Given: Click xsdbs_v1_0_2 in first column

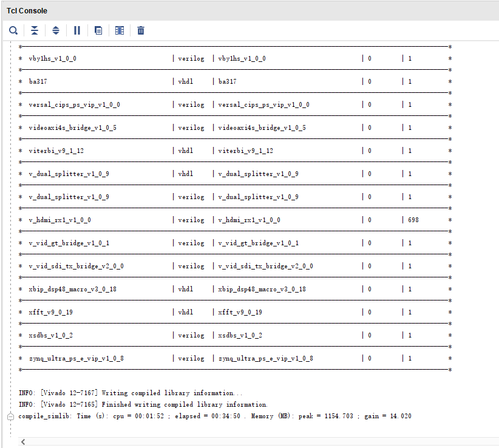Looking at the screenshot, I should coord(50,335).
